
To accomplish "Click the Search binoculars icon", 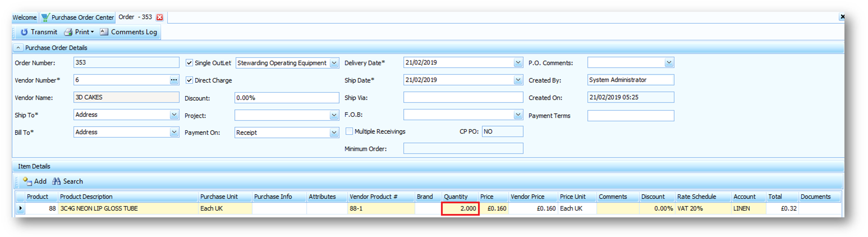I will 57,181.
